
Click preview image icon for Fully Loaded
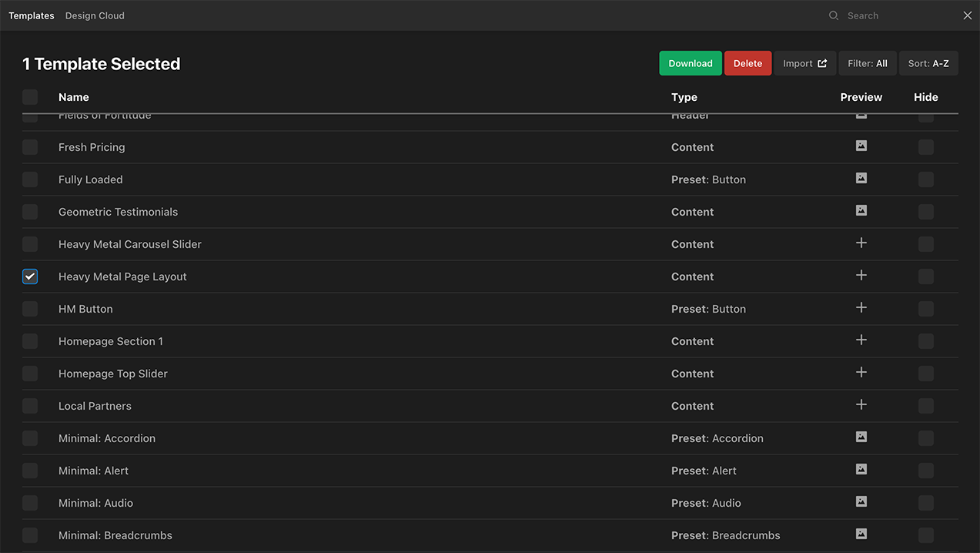point(861,179)
